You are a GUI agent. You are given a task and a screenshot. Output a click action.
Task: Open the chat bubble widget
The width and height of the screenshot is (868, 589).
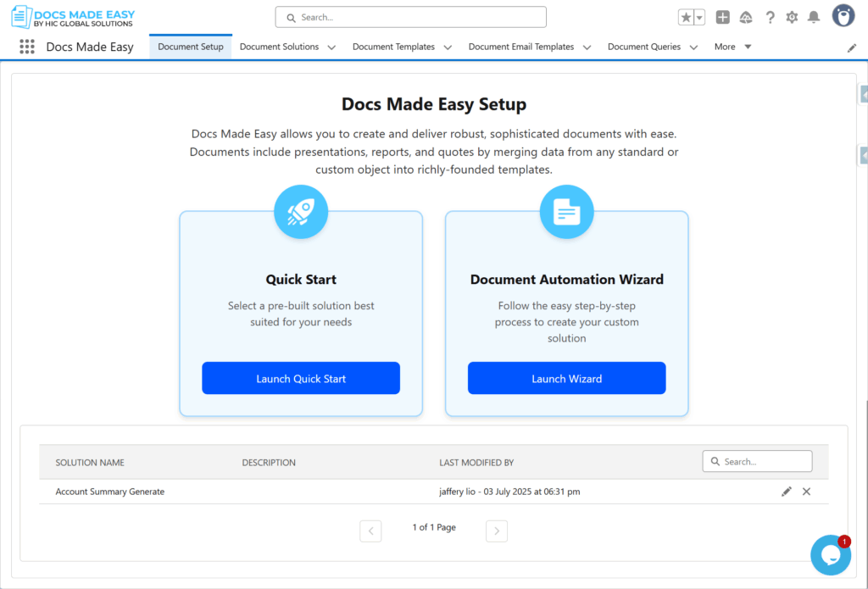(x=831, y=555)
